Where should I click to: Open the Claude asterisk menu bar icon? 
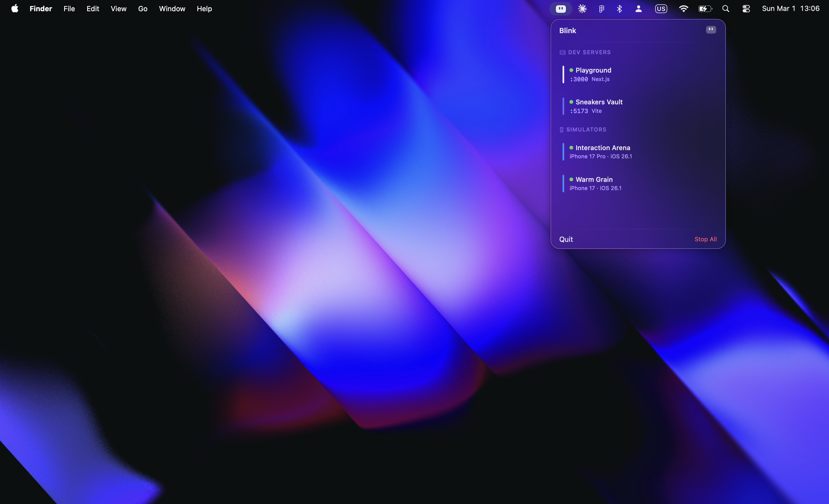coord(582,9)
